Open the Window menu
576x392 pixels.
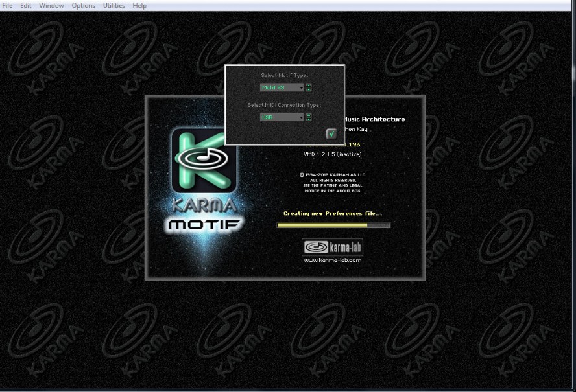pyautogui.click(x=51, y=5)
